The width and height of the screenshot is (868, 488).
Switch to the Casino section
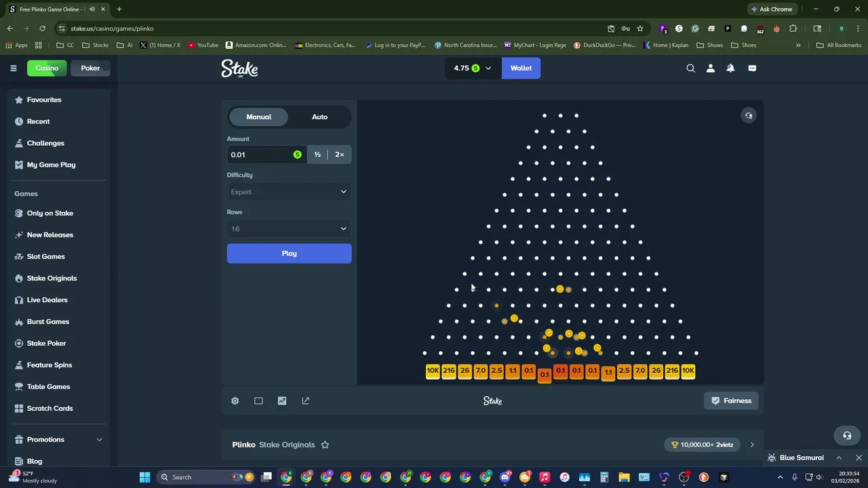tap(47, 68)
